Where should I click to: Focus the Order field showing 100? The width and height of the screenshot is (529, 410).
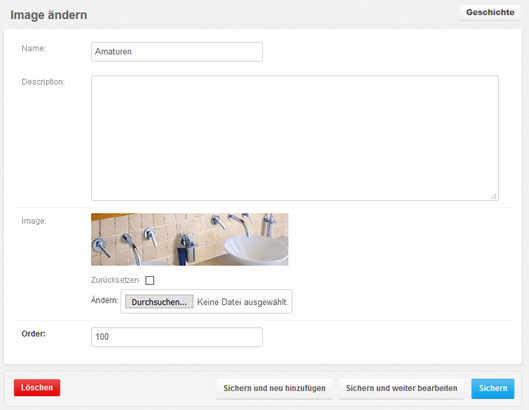tap(177, 337)
